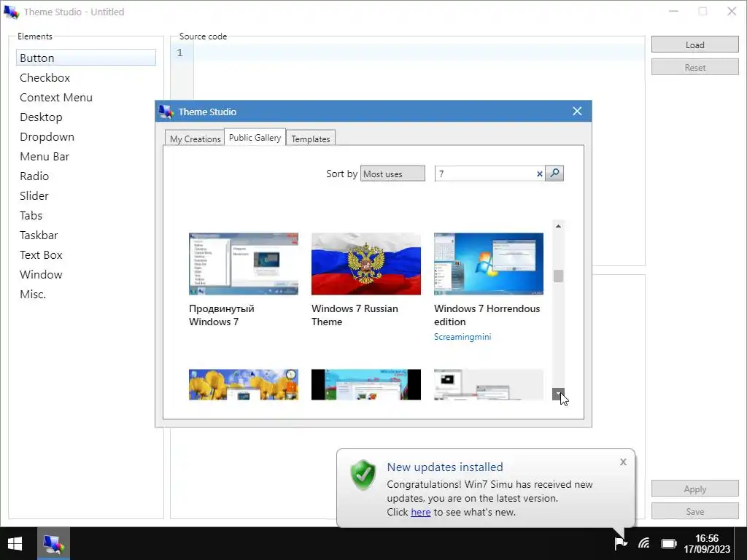Close the Theme Studio gallery dialog
The image size is (747, 560).
[x=577, y=111]
